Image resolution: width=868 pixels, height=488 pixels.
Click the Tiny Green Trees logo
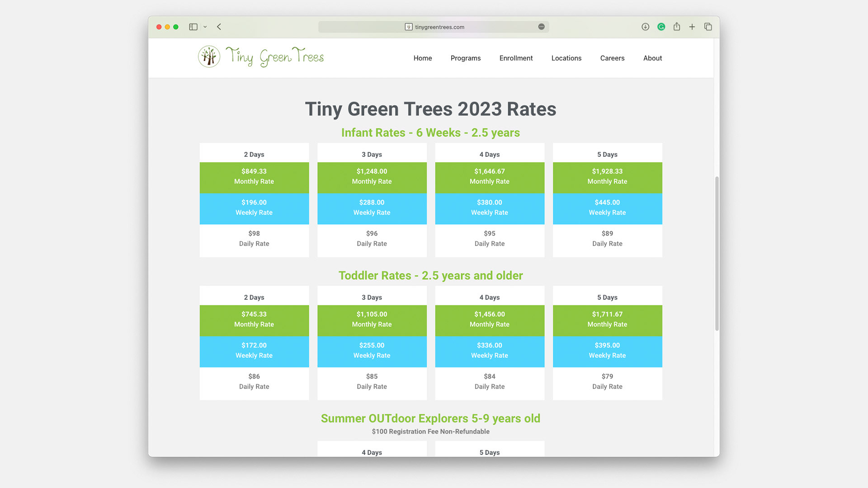coord(261,57)
